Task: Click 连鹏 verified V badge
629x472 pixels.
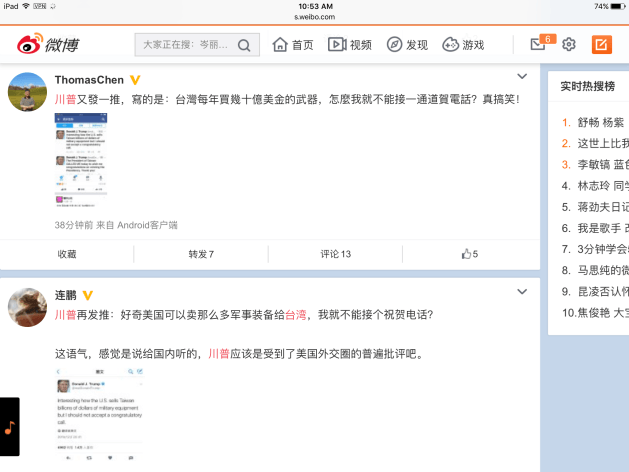Action: point(87,296)
